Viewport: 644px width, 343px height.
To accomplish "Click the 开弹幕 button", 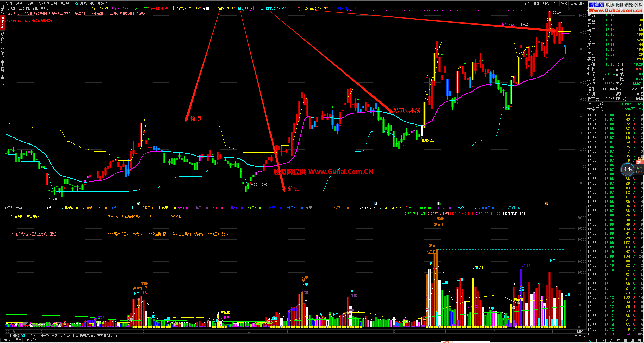I will click(x=6, y=340).
